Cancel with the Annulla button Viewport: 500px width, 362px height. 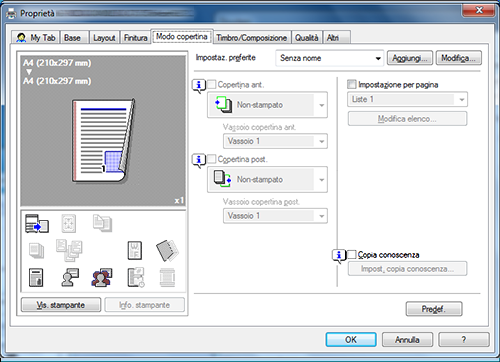point(407,340)
